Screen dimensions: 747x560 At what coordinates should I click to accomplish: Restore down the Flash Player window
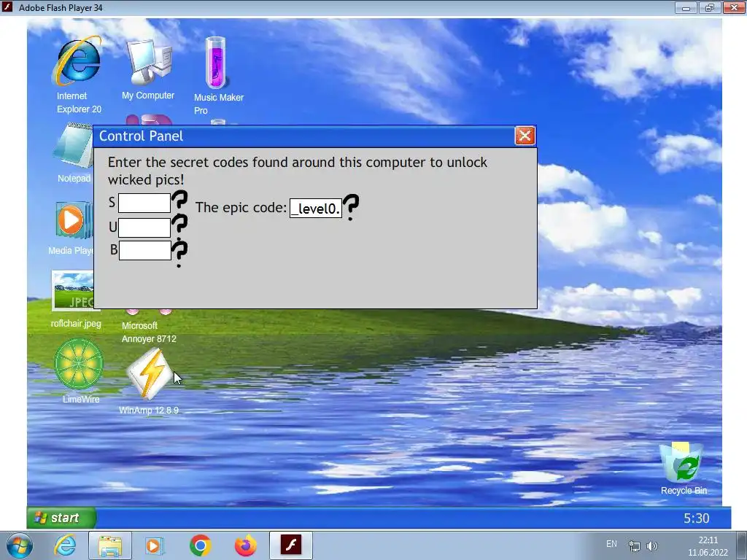709,7
